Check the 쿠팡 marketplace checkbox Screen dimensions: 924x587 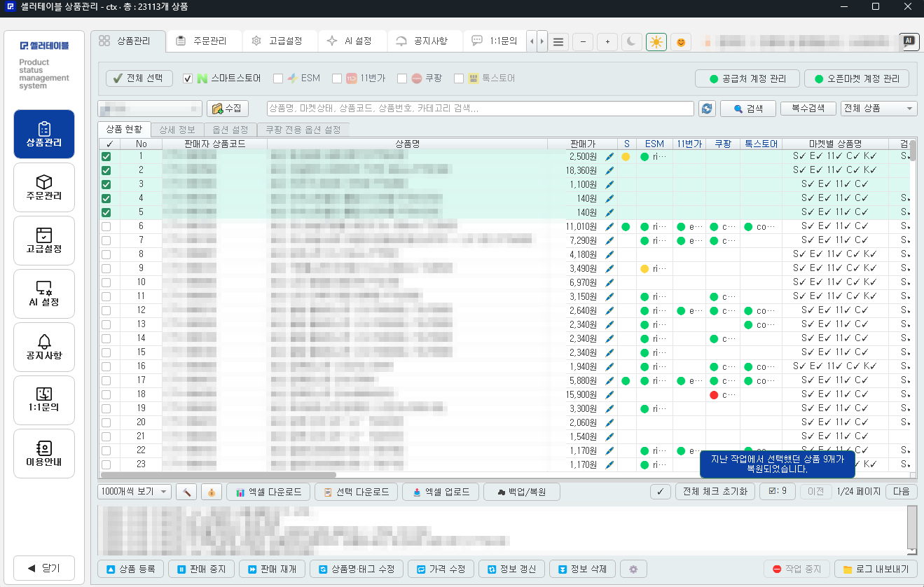click(402, 78)
